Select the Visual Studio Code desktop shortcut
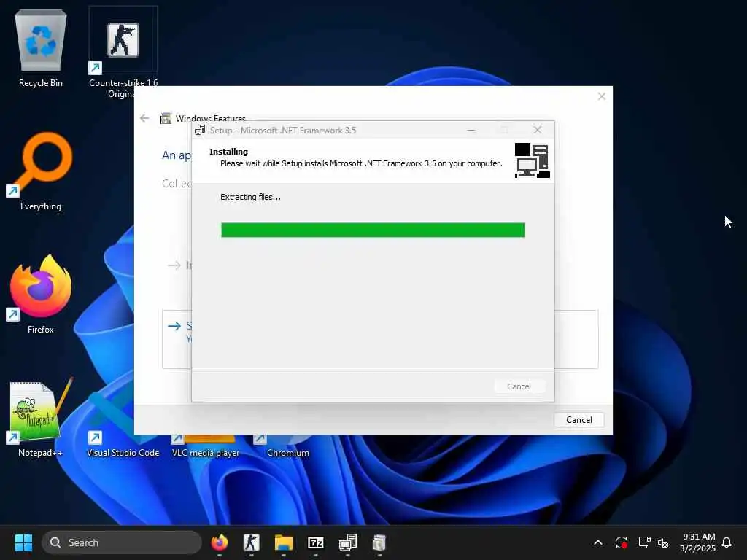Viewport: 747px width, 560px height. point(123,446)
